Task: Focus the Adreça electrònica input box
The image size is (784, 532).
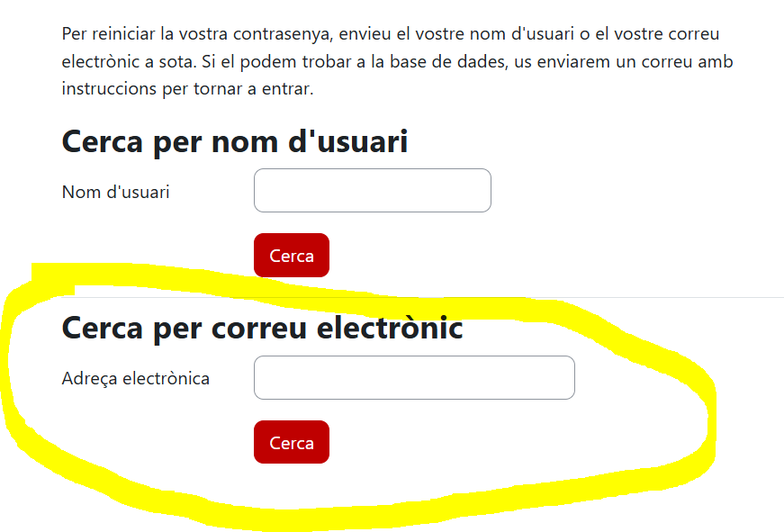Action: [414, 378]
